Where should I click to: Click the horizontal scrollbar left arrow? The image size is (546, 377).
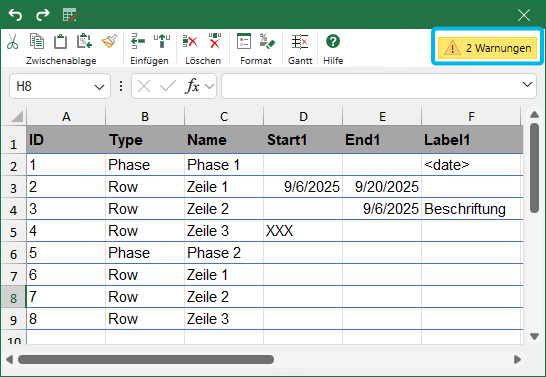(9, 359)
